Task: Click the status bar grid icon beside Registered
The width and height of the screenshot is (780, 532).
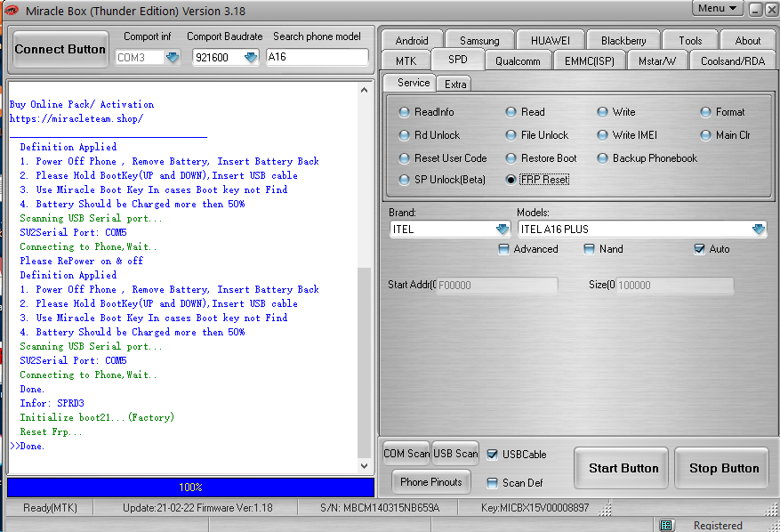Action: pos(666,525)
